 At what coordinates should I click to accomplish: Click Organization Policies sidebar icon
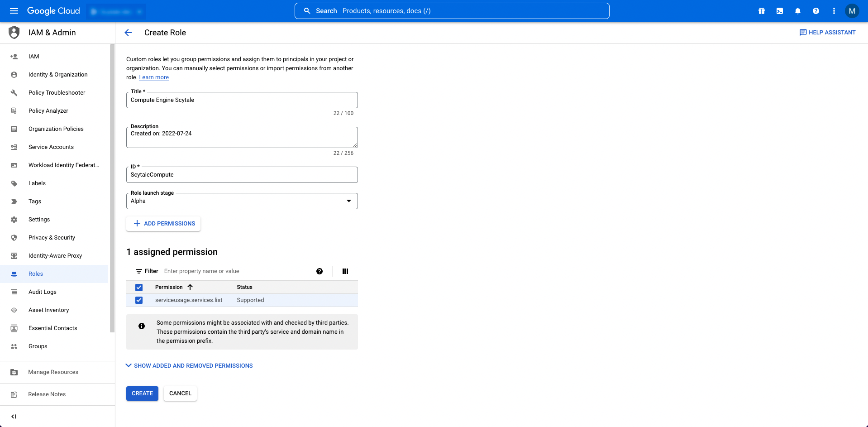click(14, 129)
